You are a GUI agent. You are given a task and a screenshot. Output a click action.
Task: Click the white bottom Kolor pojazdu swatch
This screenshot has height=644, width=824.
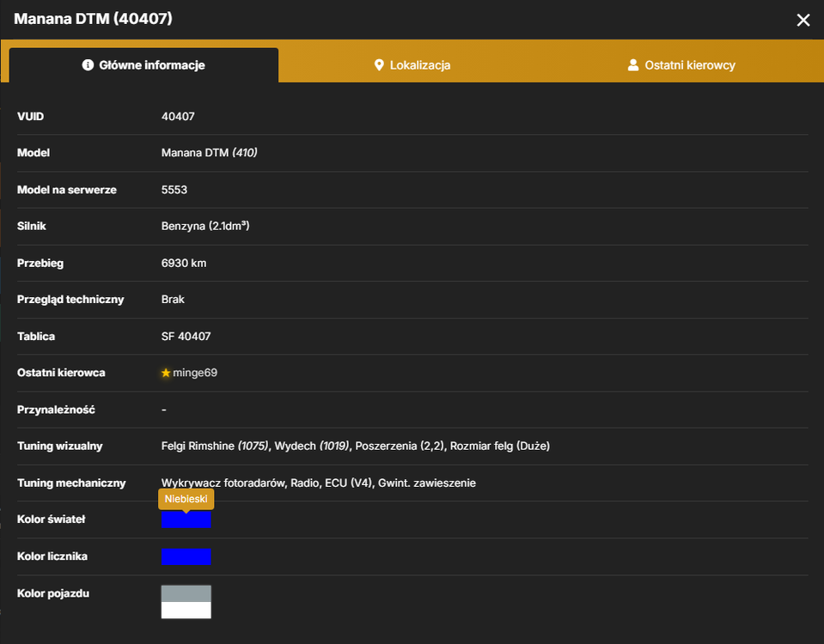click(x=186, y=610)
